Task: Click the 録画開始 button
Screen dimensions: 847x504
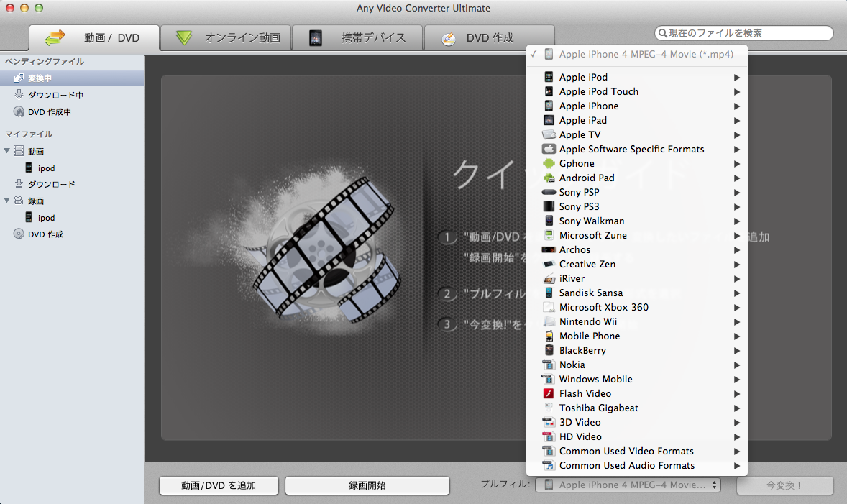Action: click(x=367, y=485)
